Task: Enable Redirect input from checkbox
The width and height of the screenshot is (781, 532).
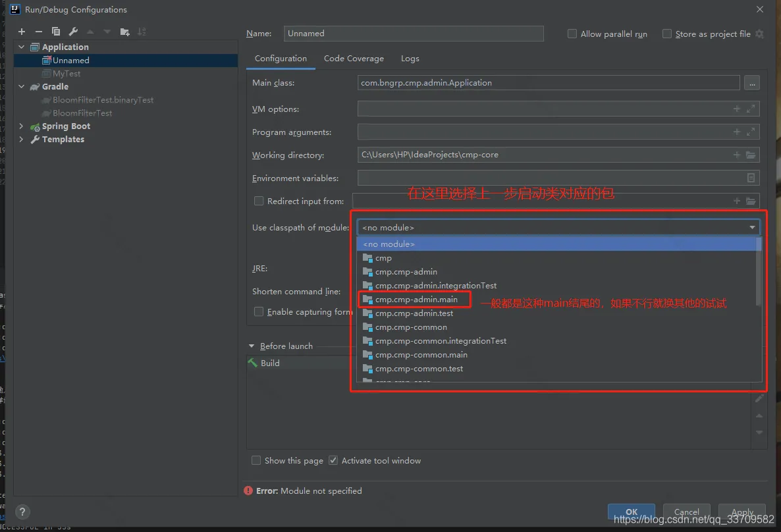Action: pos(259,201)
